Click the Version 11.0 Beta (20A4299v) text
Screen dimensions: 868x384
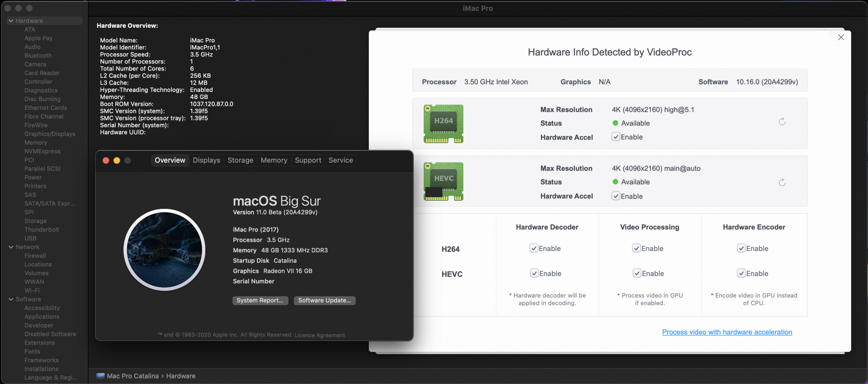point(275,212)
